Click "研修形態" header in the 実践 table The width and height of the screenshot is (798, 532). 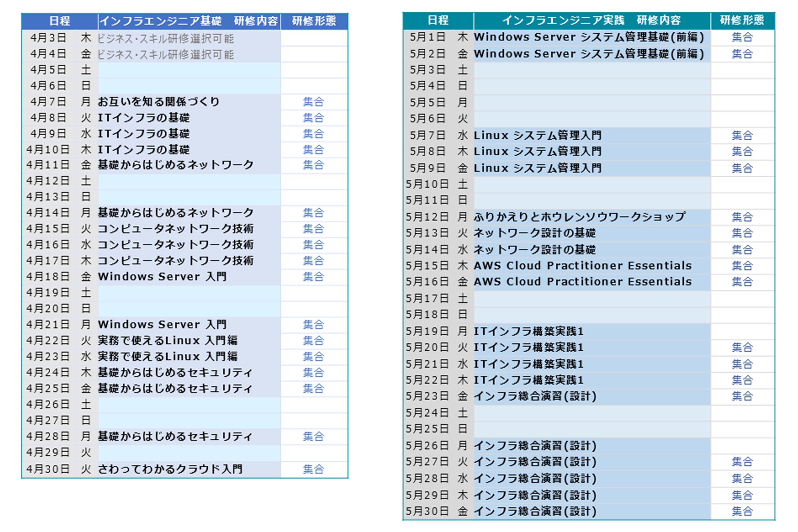(x=742, y=20)
